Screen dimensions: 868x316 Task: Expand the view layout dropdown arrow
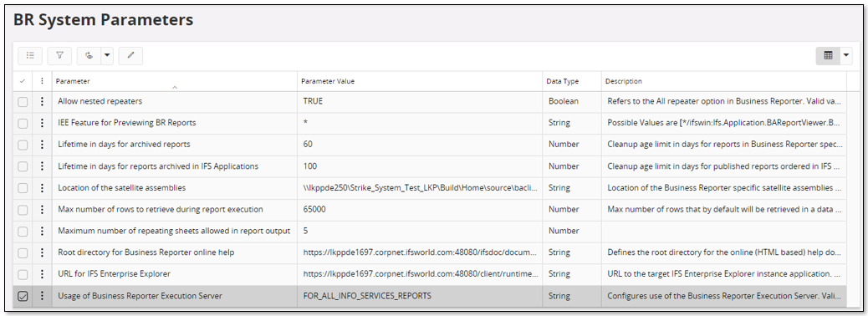846,55
